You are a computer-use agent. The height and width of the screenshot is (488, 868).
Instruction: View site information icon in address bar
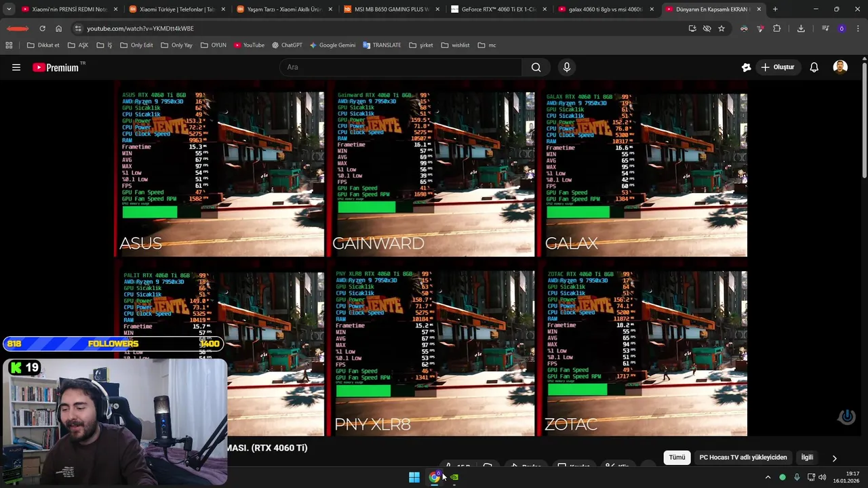pos(78,28)
